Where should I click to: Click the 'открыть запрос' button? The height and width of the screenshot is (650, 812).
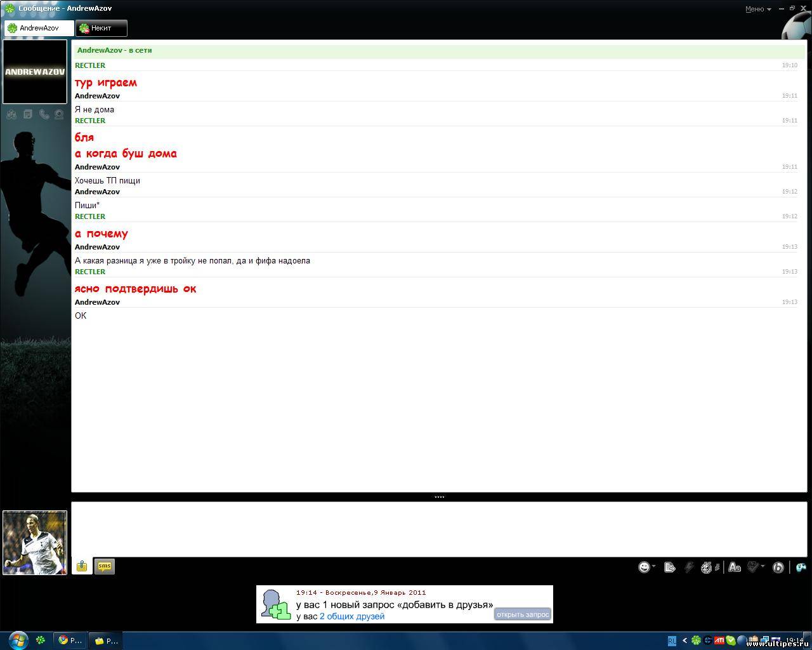[x=522, y=614]
